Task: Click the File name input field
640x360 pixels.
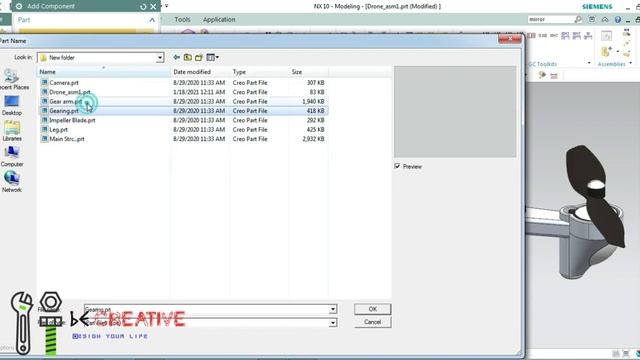Action: (x=207, y=309)
